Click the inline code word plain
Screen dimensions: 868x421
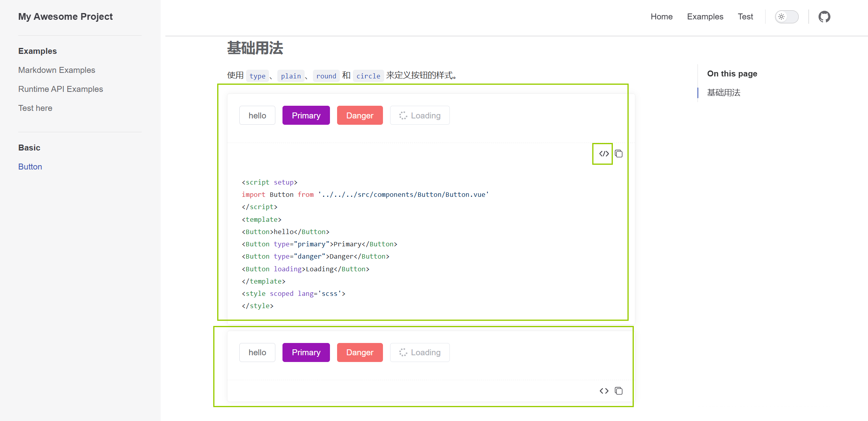pyautogui.click(x=291, y=76)
